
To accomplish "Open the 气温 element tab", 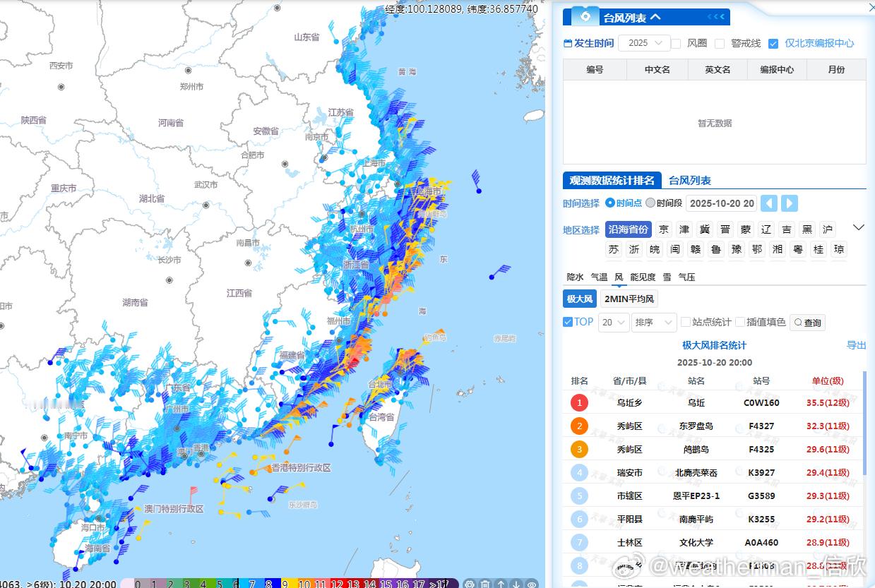I will click(599, 277).
